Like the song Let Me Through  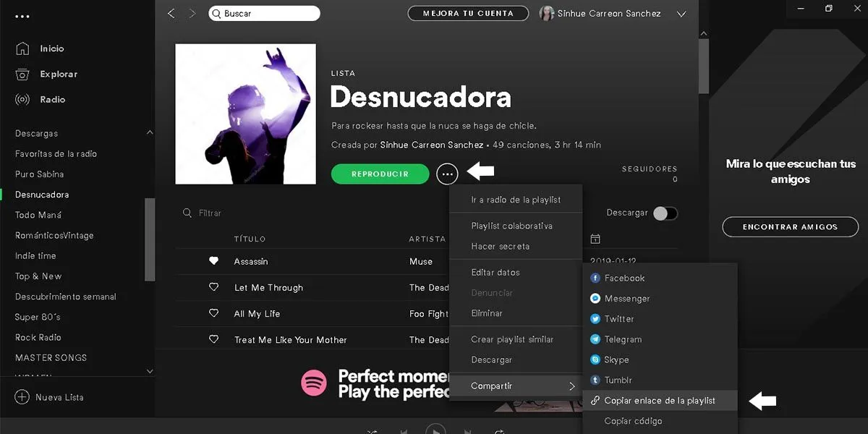(x=213, y=287)
